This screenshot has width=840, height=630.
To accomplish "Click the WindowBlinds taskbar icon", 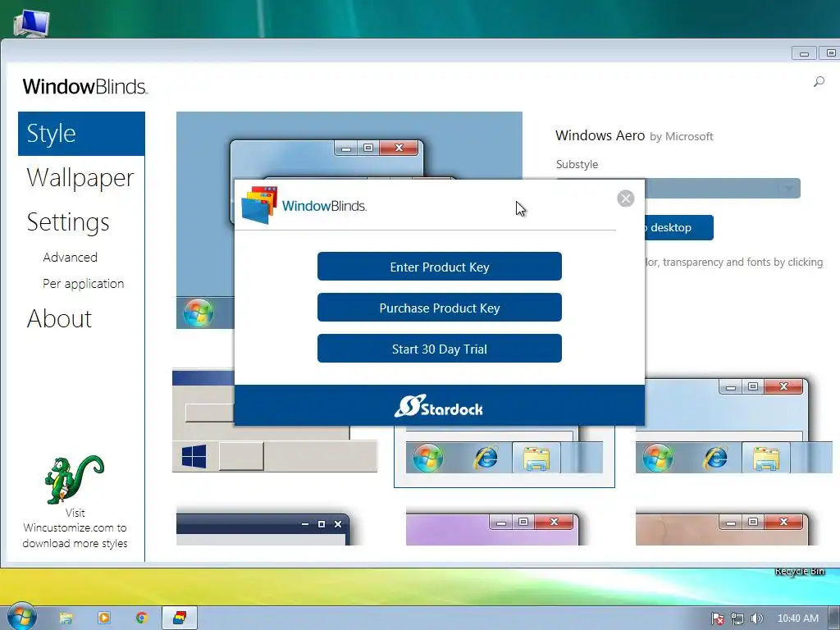I will (180, 618).
